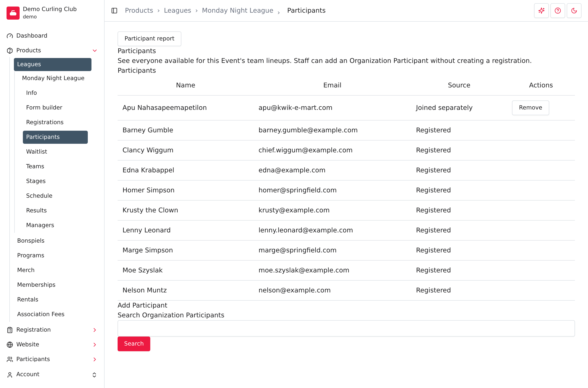Click the Nelson Muntz name cell
The width and height of the screenshot is (588, 388).
(x=145, y=290)
